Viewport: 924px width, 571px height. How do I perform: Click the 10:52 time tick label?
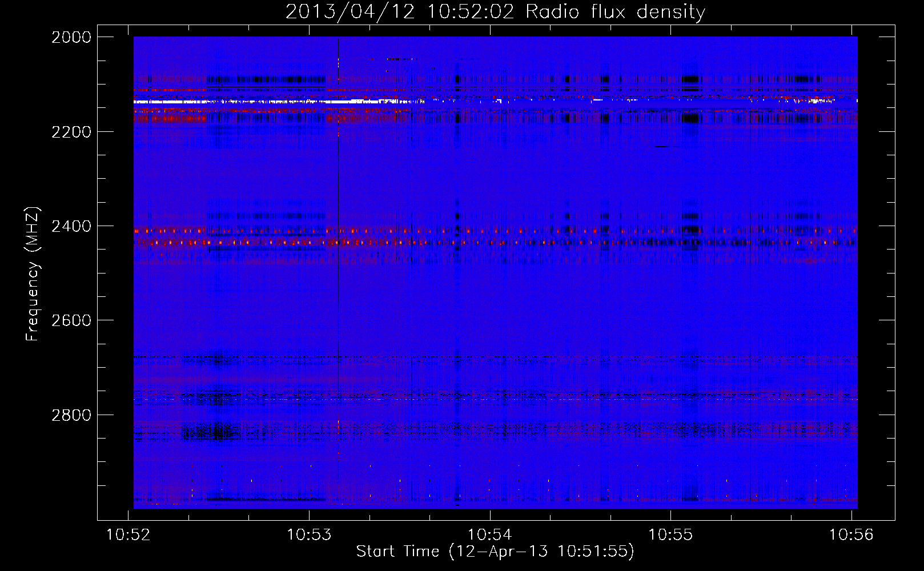[x=128, y=534]
